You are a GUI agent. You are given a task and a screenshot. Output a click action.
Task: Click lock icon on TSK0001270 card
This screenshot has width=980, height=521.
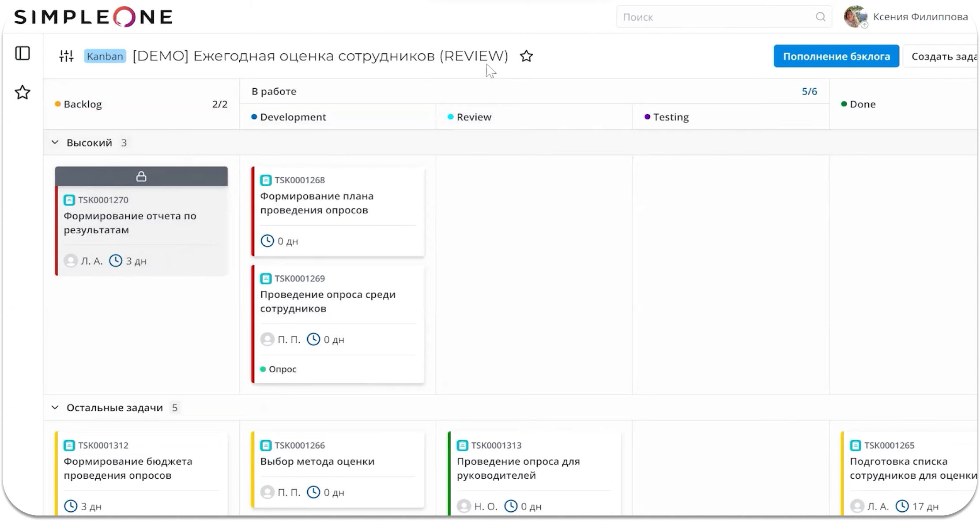[141, 176]
